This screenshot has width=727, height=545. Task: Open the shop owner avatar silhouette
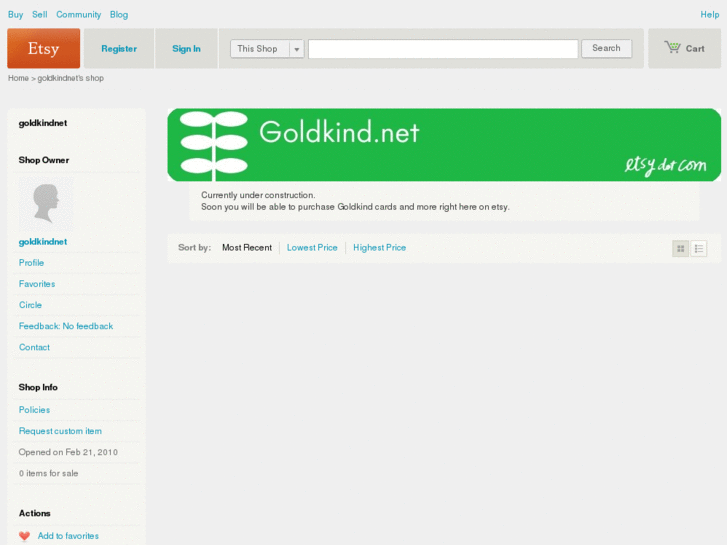46,204
